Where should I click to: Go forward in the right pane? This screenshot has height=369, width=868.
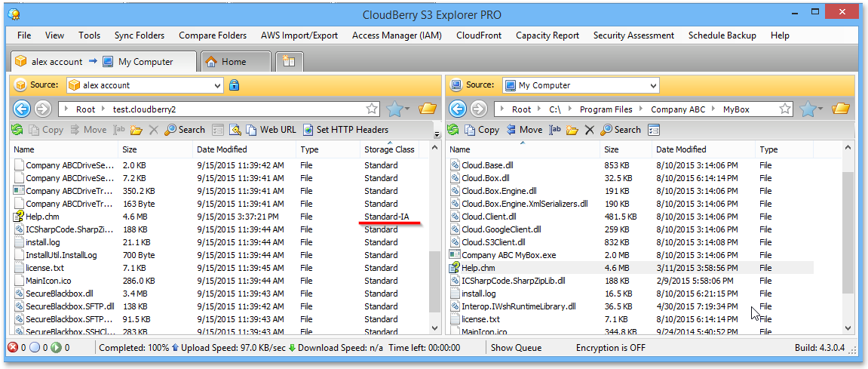point(478,109)
